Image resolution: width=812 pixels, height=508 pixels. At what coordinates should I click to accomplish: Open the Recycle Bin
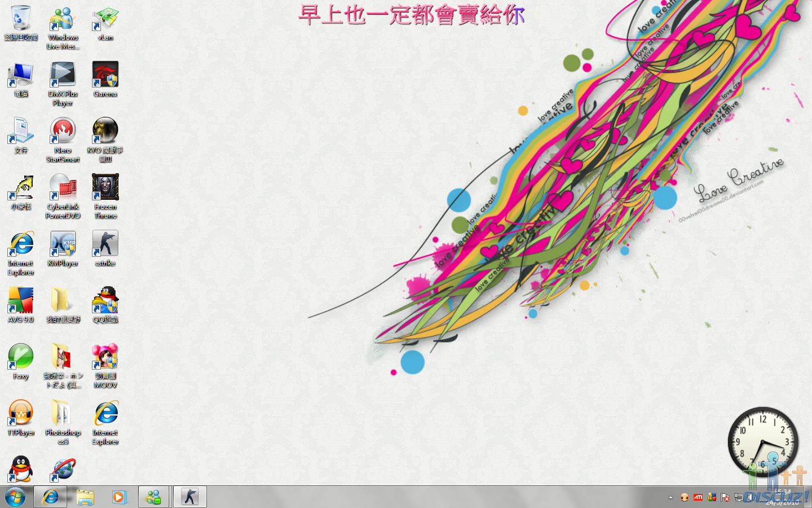[21, 19]
